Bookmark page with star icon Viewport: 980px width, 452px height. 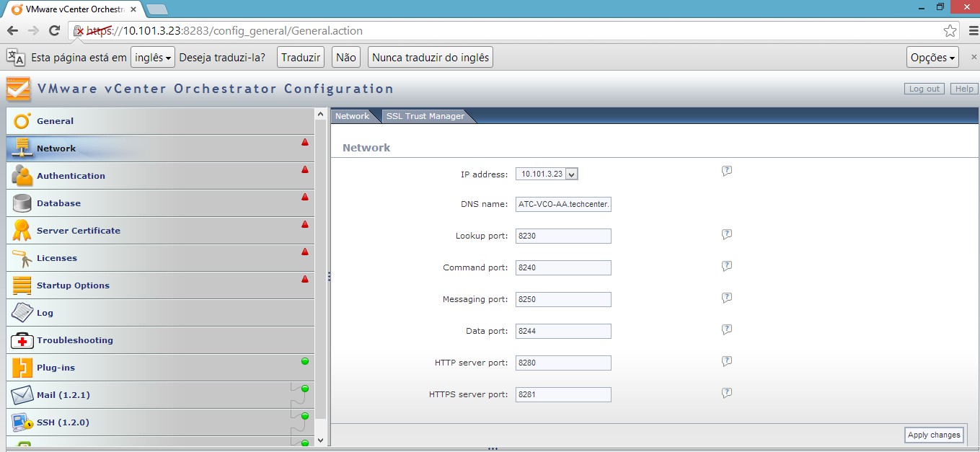(950, 31)
